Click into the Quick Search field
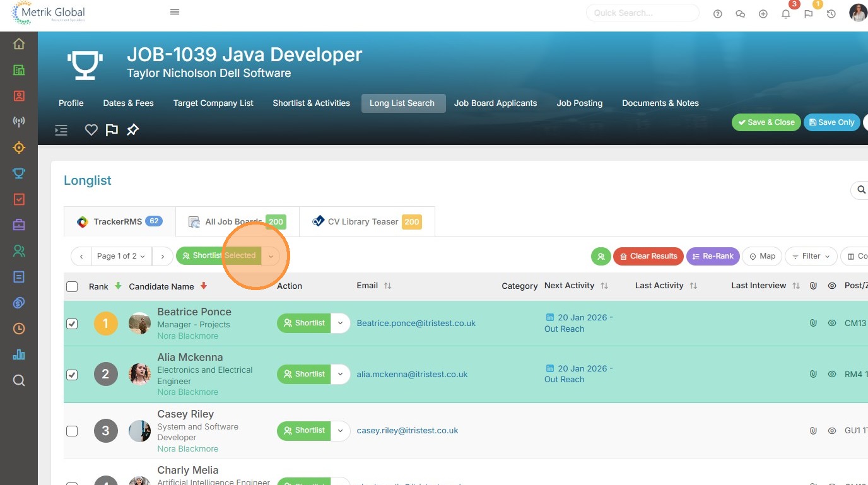 point(642,13)
